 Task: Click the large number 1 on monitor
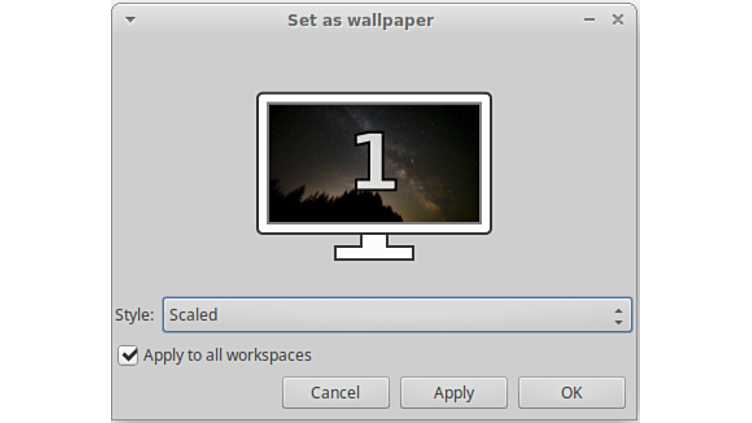coord(374,159)
